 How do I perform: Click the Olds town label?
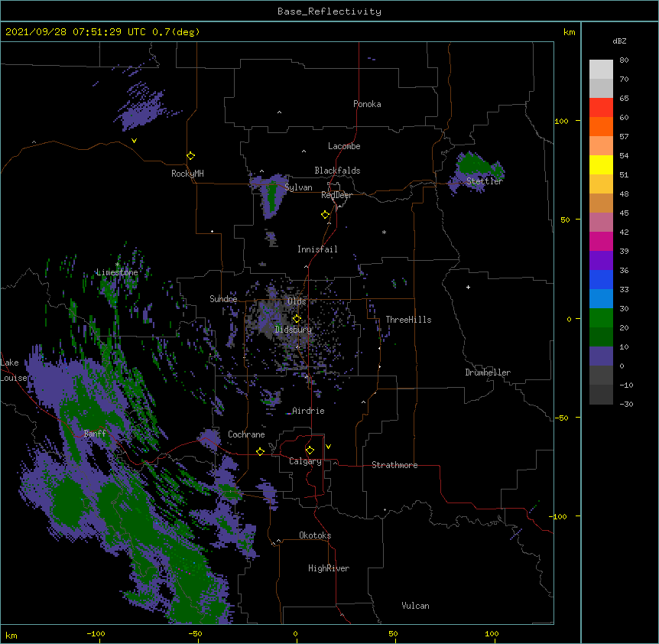coord(297,301)
